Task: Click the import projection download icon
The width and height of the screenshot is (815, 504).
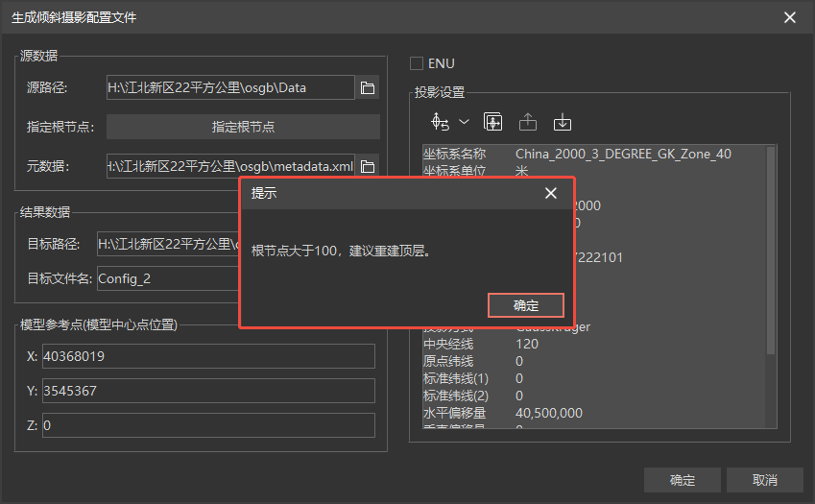Action: pos(563,122)
